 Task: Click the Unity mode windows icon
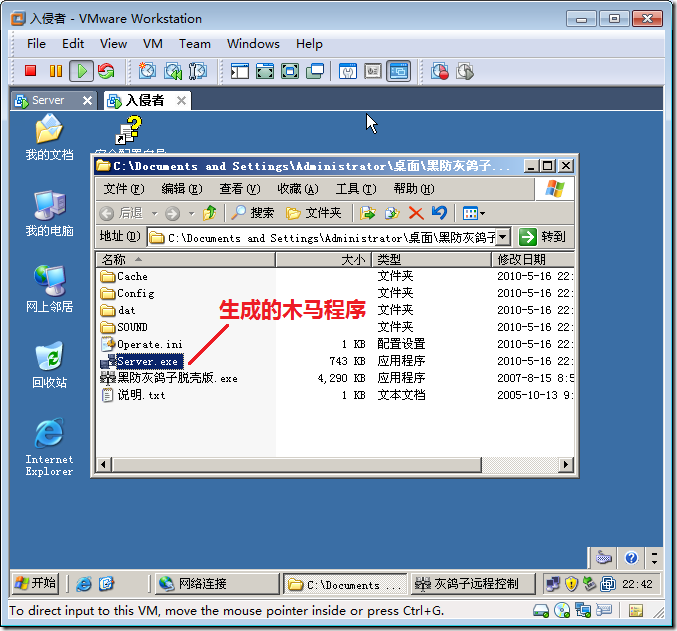pos(315,71)
